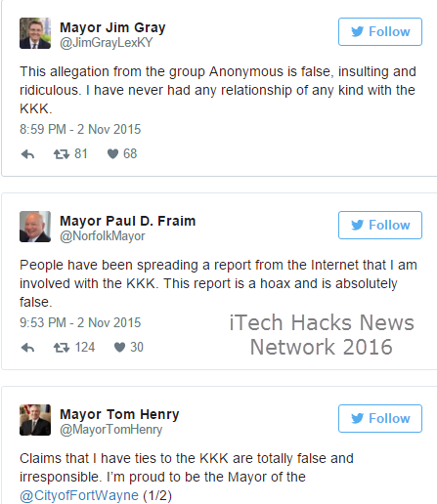Like Mayor Jim Gray's tweet
The image size is (437, 504).
coord(112,154)
